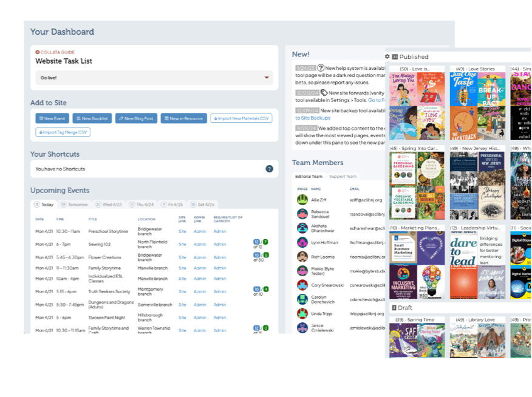532x397 pixels.
Task: Click the gear icon beside Published
Action: pos(387,56)
